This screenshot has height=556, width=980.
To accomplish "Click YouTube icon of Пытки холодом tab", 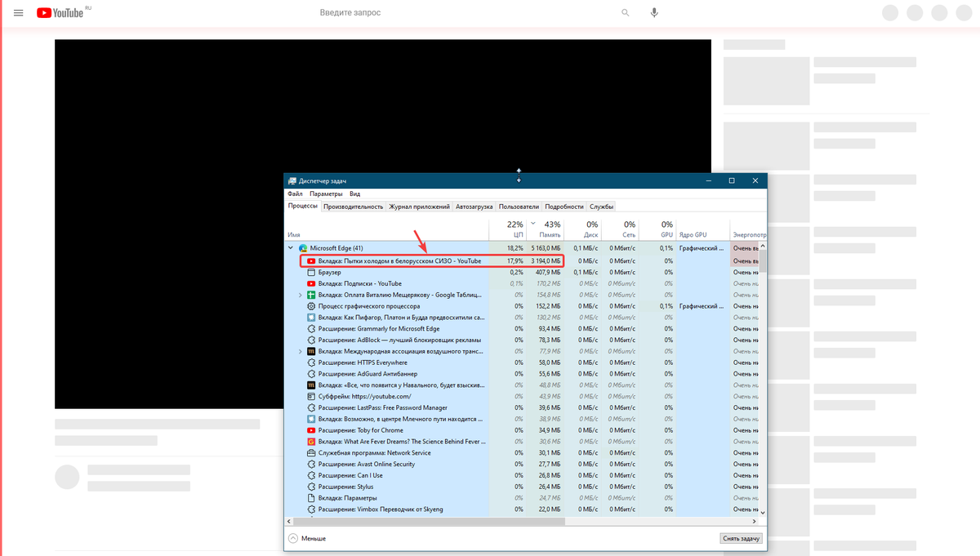I will point(311,261).
